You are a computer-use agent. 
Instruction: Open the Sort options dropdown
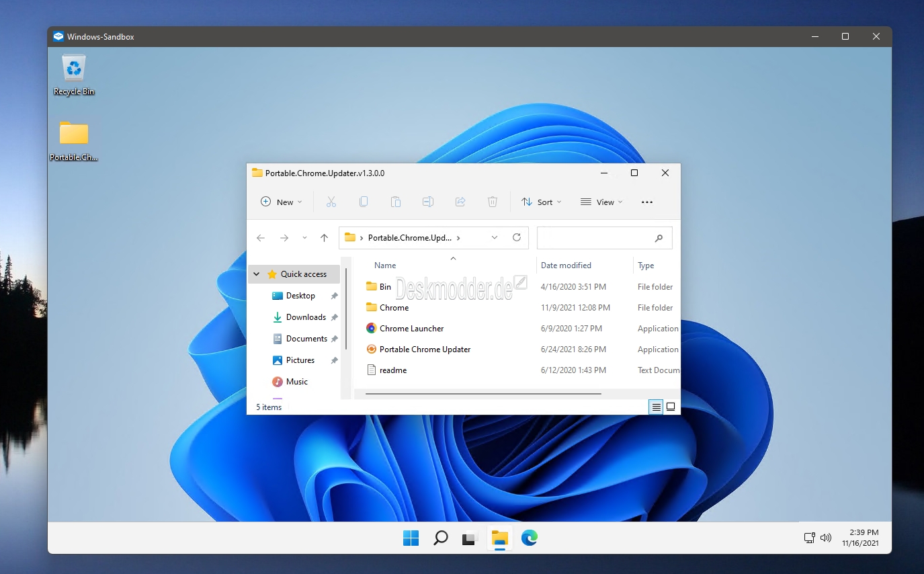pyautogui.click(x=542, y=202)
